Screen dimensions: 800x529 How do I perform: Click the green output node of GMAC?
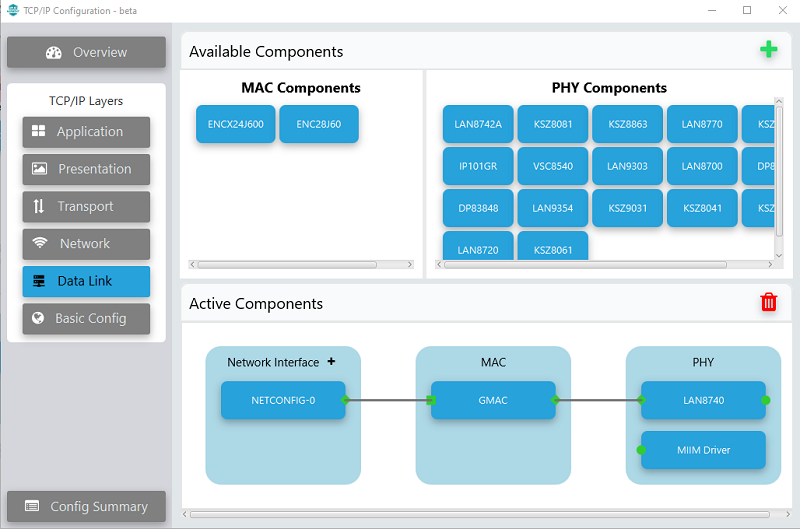tap(555, 400)
